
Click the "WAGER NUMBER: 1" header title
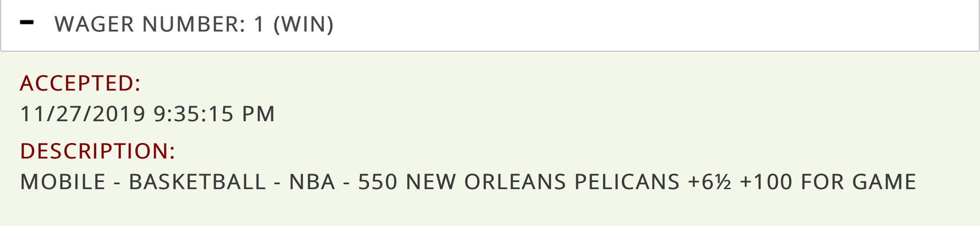(x=159, y=24)
